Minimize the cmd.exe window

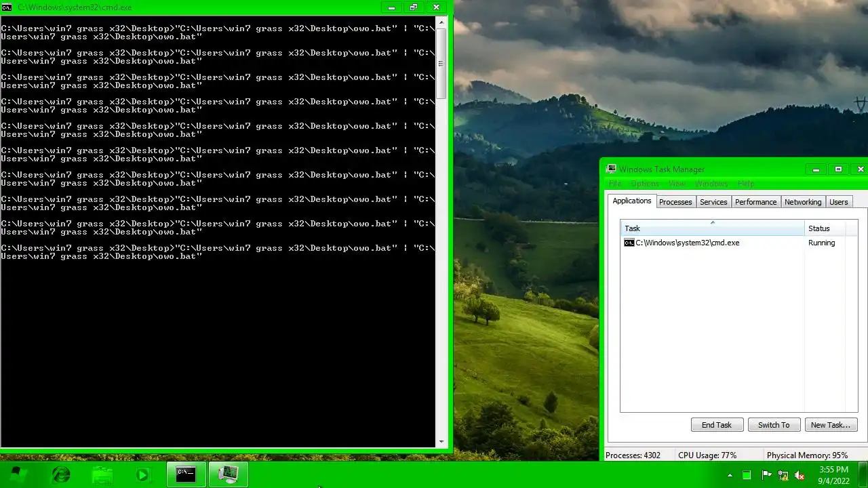391,7
